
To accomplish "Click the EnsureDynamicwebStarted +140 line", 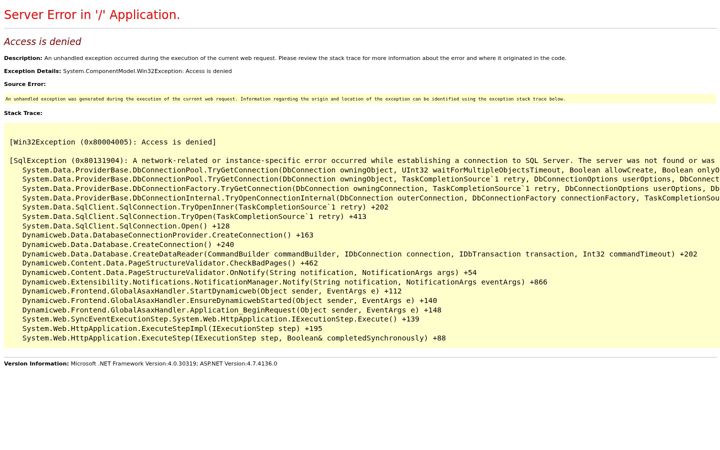I will point(230,301).
